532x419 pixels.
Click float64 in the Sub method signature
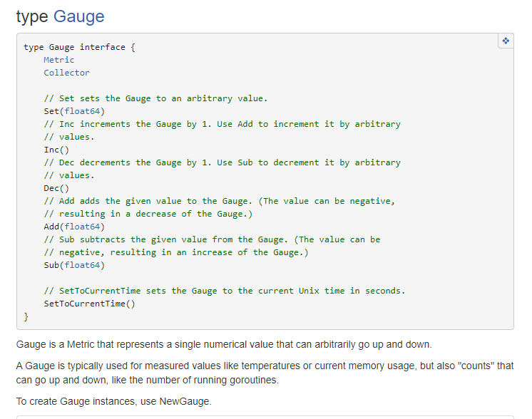coord(82,265)
